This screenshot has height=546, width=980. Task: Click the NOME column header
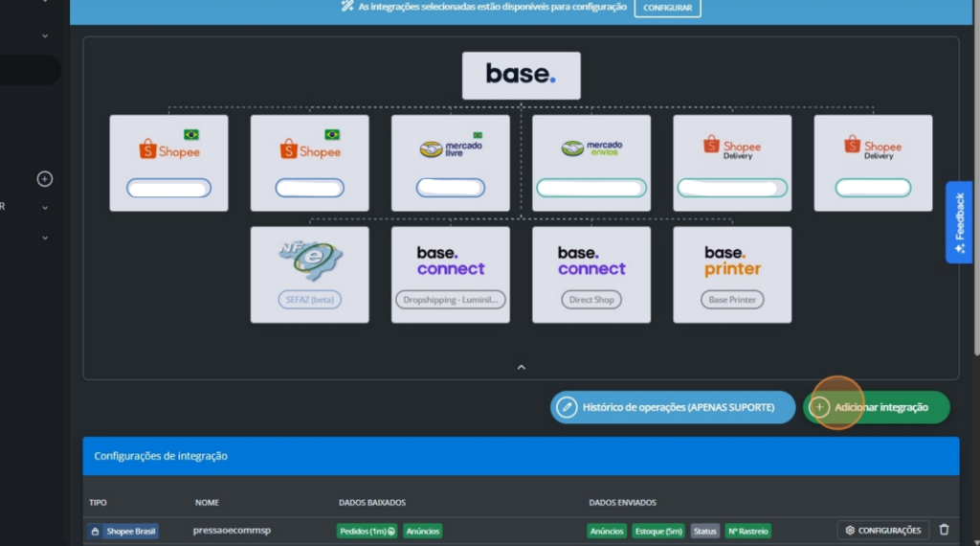click(207, 502)
